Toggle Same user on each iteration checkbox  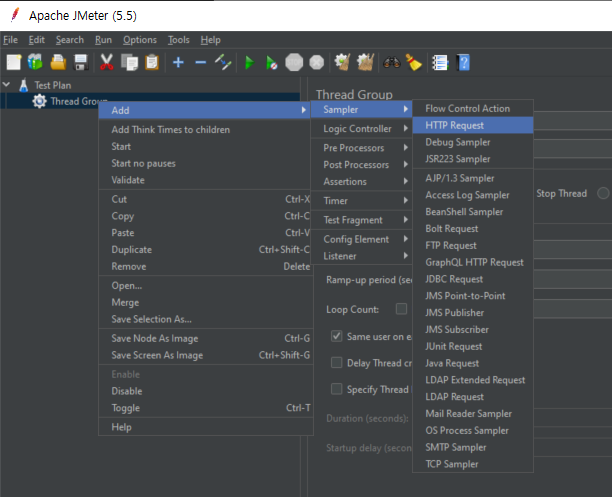(x=336, y=336)
